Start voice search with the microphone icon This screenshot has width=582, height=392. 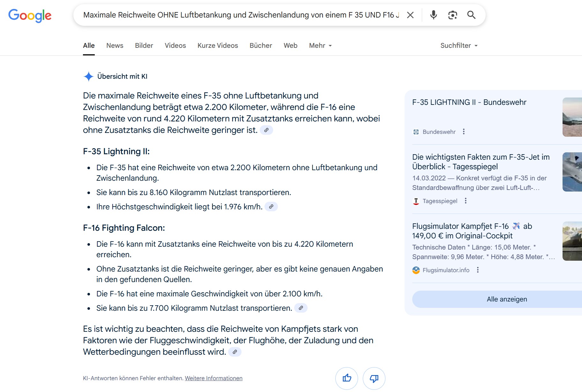pyautogui.click(x=433, y=15)
